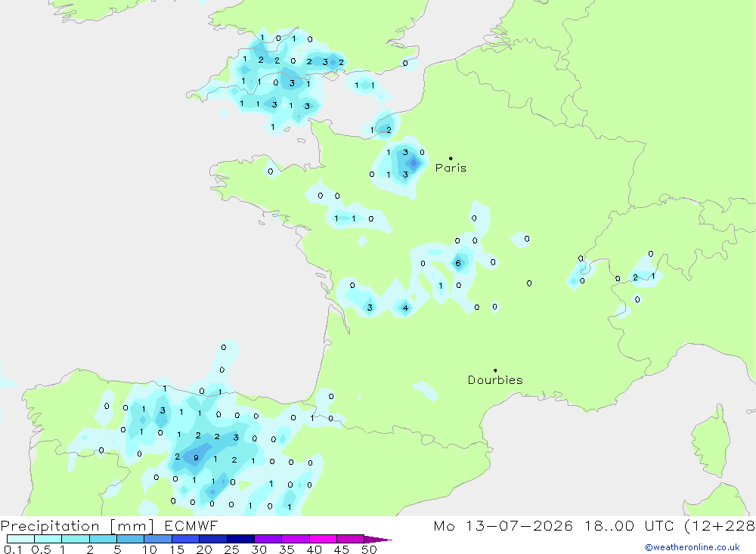Click the Mo 13-07-2026 18:00 UTC timestamp

pyautogui.click(x=594, y=525)
